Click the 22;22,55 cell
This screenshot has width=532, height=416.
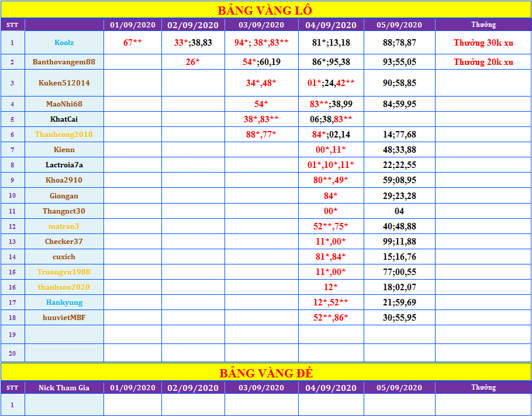point(399,165)
